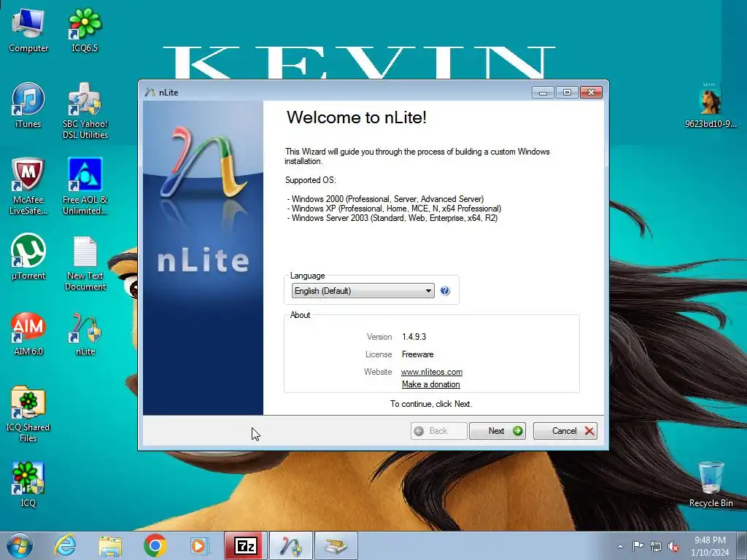The height and width of the screenshot is (560, 747).
Task: Click the nLite title bar icon
Action: coord(150,93)
